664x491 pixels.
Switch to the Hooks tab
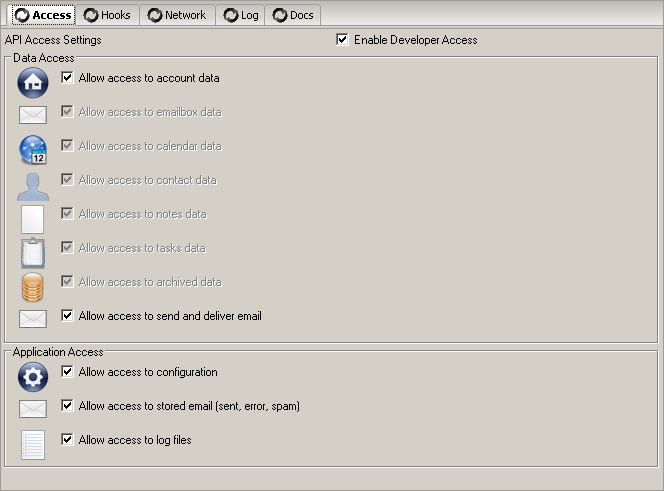click(x=108, y=15)
